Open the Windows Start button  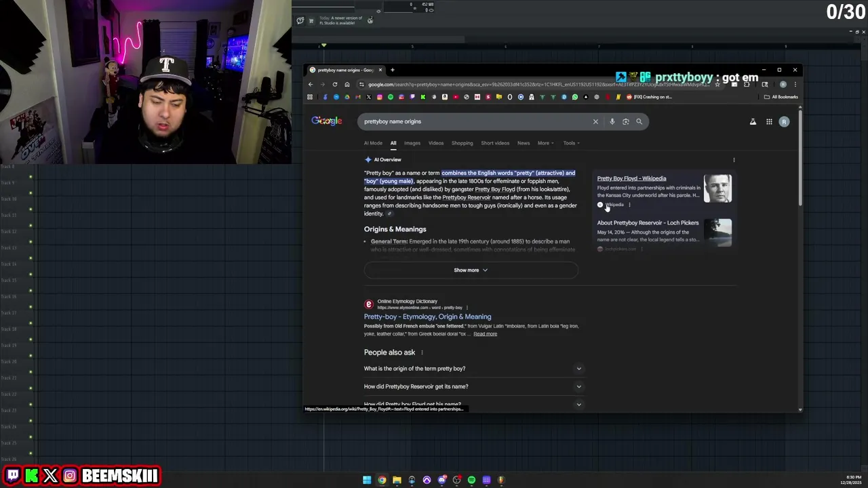pos(367,480)
